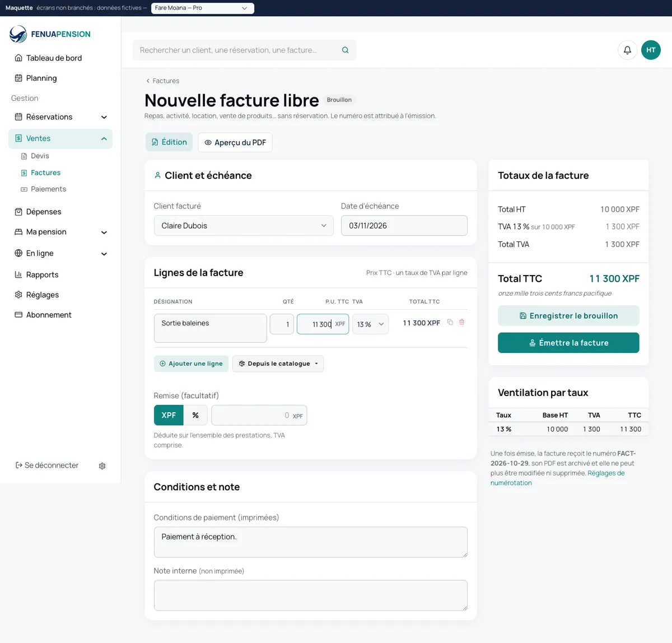Image resolution: width=672 pixels, height=643 pixels.
Task: Collapse the Ventes menu
Action: click(60, 138)
